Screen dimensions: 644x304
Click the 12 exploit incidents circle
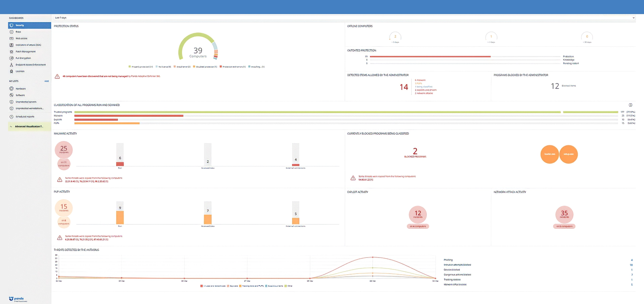pyautogui.click(x=418, y=214)
